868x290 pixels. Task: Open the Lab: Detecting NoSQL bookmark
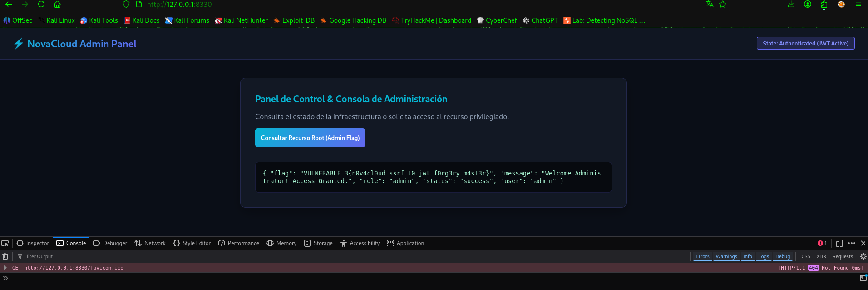(x=604, y=20)
